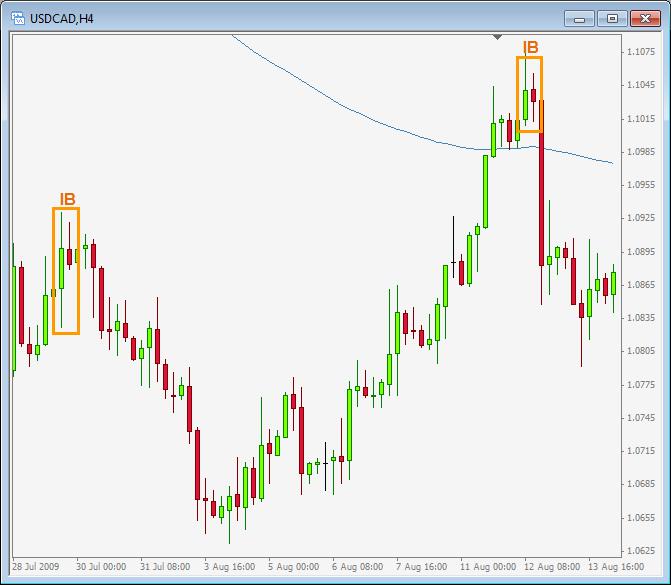Viewport: 671px width, 585px height.
Task: Click the 12 Aug 08:00 time label
Action: pos(552,567)
